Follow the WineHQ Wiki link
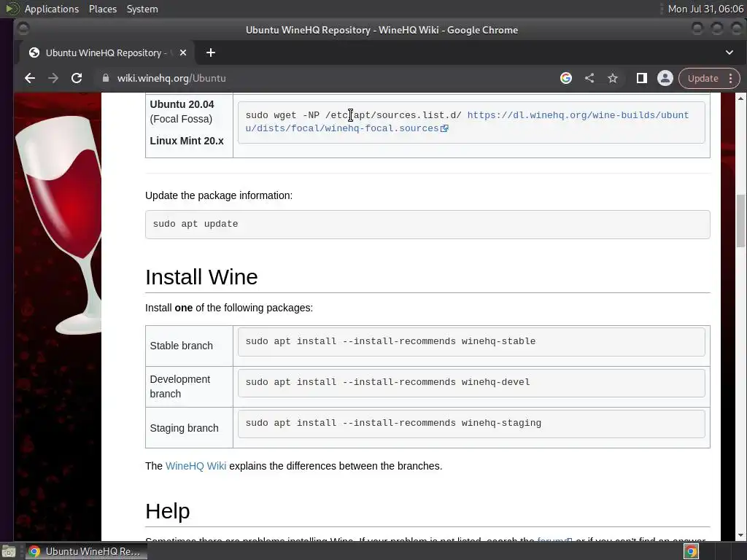Viewport: 747px width, 560px height. click(196, 466)
